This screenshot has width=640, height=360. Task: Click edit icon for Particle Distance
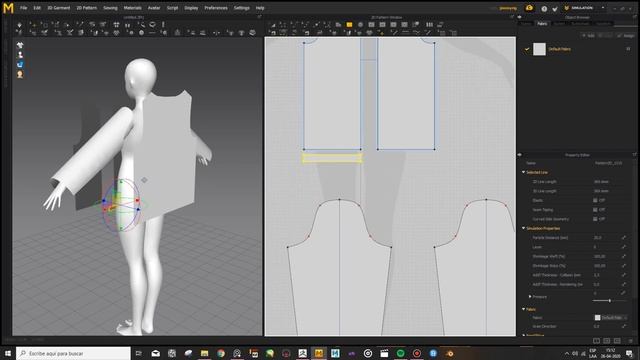[x=624, y=238]
